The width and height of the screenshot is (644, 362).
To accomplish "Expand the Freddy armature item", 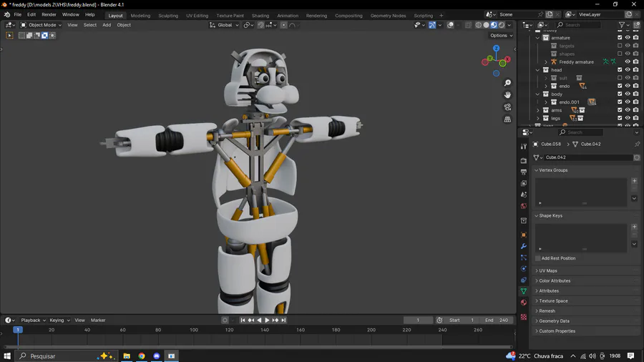I will 546,62.
